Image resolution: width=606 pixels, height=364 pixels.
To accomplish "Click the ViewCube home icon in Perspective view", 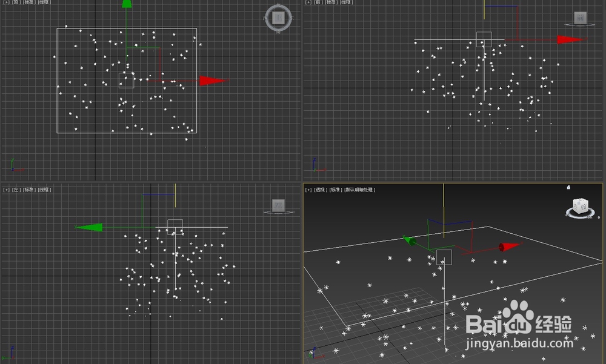I will 568,187.
